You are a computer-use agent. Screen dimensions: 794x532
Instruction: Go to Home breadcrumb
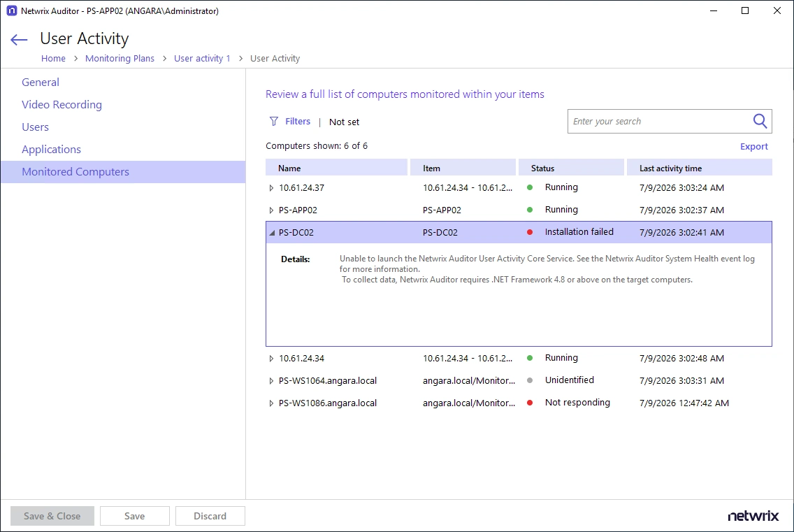click(53, 58)
